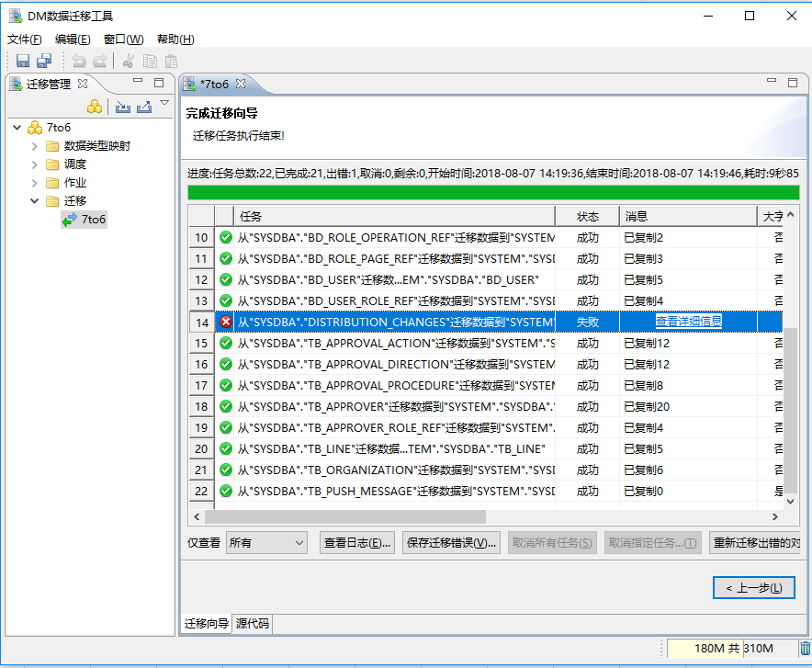Click green success icon on row 10
This screenshot has height=668, width=812.
tap(226, 237)
